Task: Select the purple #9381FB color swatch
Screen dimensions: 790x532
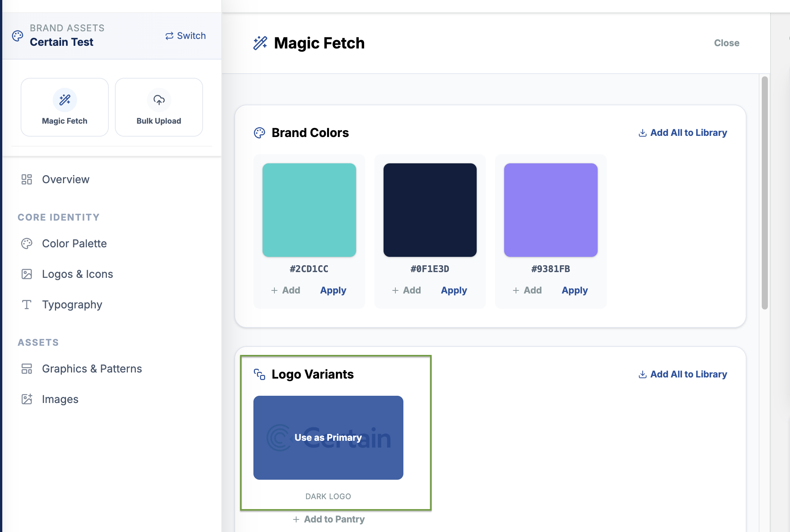Action: [551, 210]
